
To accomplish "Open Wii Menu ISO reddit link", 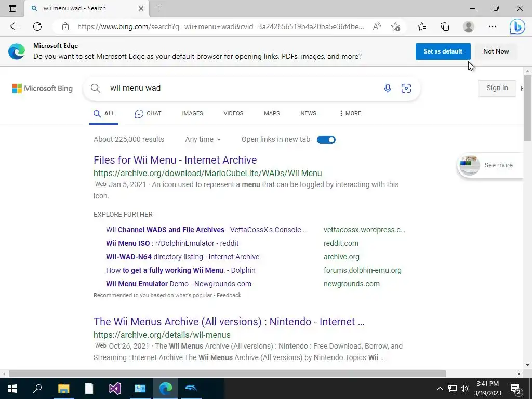I will [172, 243].
